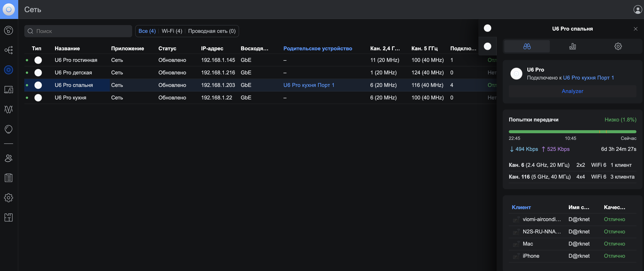Open the users icon in sidebar
This screenshot has width=644, height=271.
pyautogui.click(x=9, y=158)
